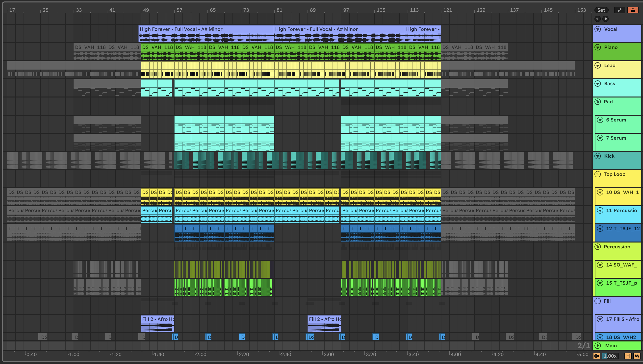Toggle the automation mode line icon
Viewport: 643px width, 364px height.
pos(619,10)
